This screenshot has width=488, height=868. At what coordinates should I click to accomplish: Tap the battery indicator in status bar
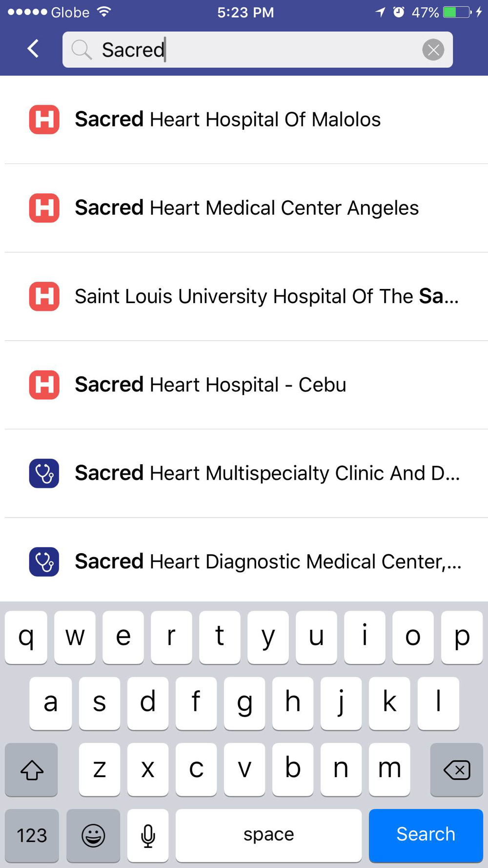click(457, 12)
